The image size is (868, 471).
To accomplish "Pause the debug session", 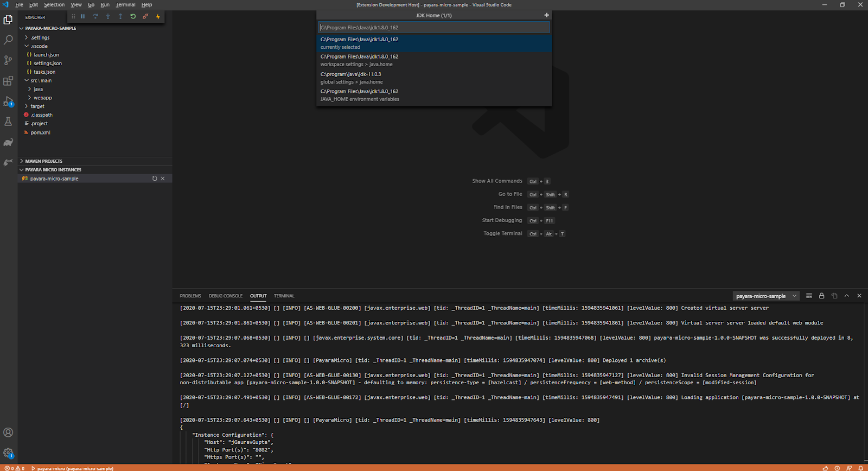I will pyautogui.click(x=83, y=16).
